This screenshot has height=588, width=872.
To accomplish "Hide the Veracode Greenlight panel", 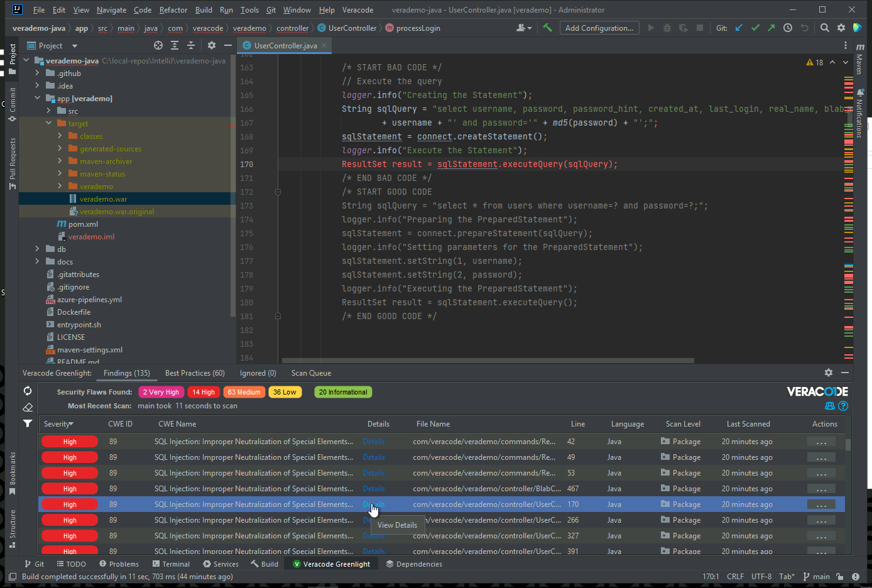I will [x=845, y=373].
